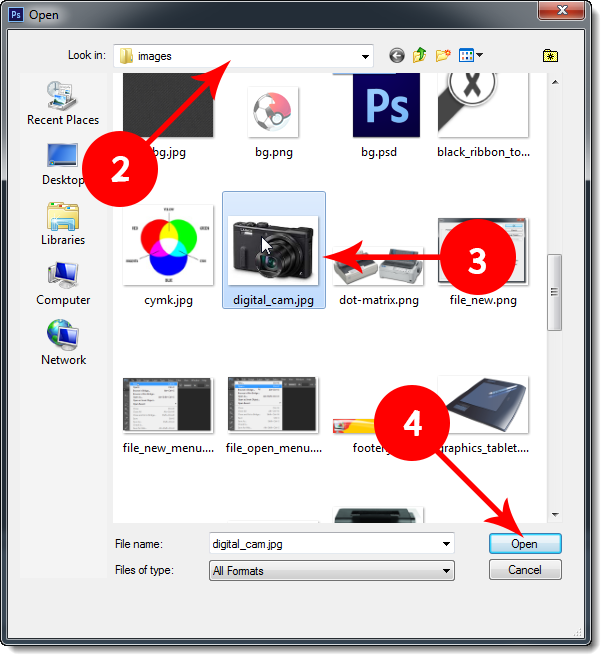The height and width of the screenshot is (661, 607).
Task: Click the favorites icon at top right
Action: tap(549, 56)
